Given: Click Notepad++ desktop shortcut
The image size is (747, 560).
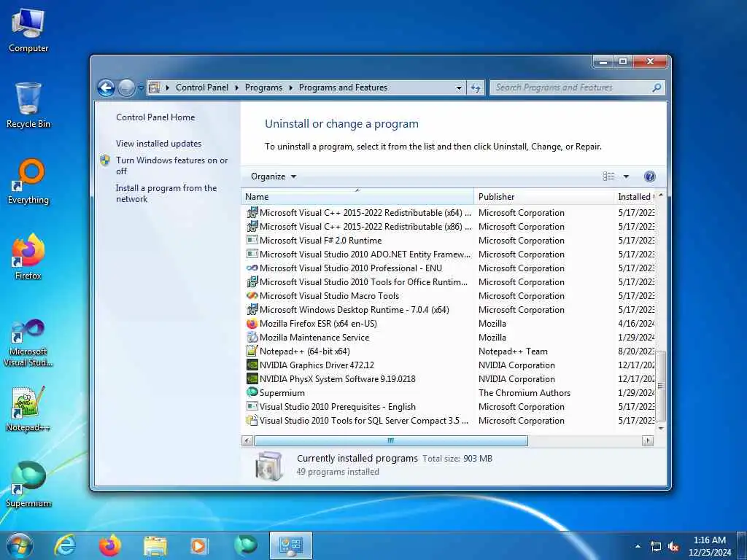Looking at the screenshot, I should (x=28, y=408).
